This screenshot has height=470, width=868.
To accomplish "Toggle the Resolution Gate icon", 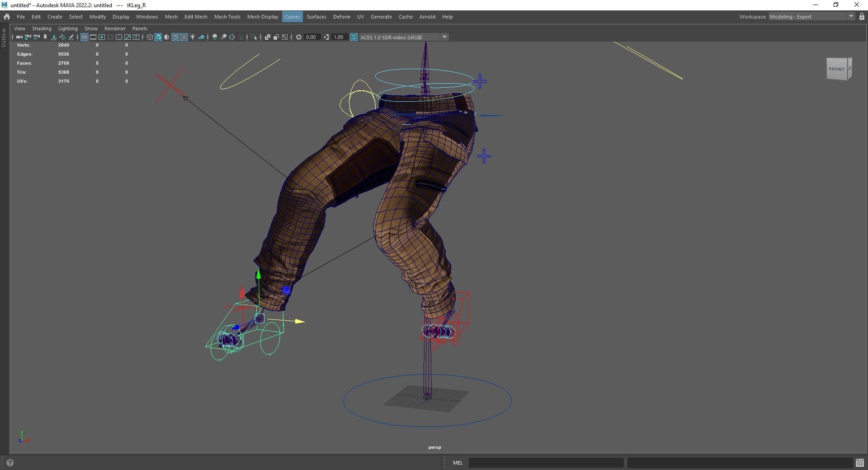I will (x=102, y=37).
